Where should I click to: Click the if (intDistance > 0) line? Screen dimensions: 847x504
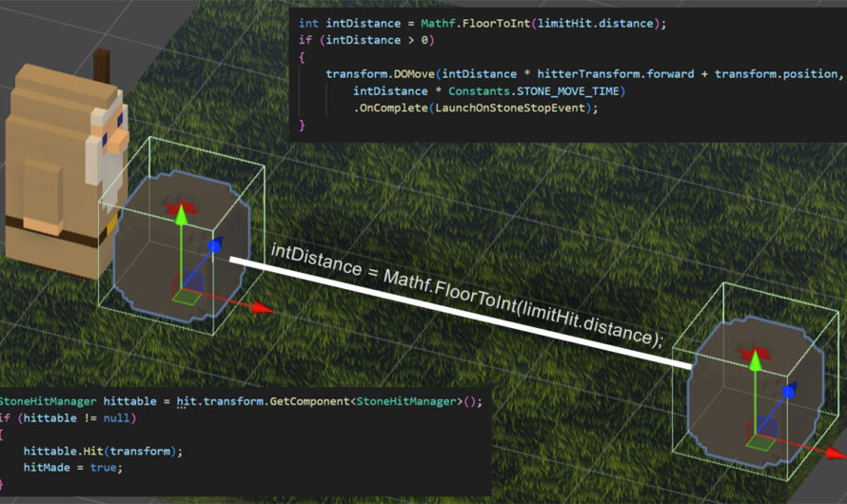pyautogui.click(x=366, y=40)
